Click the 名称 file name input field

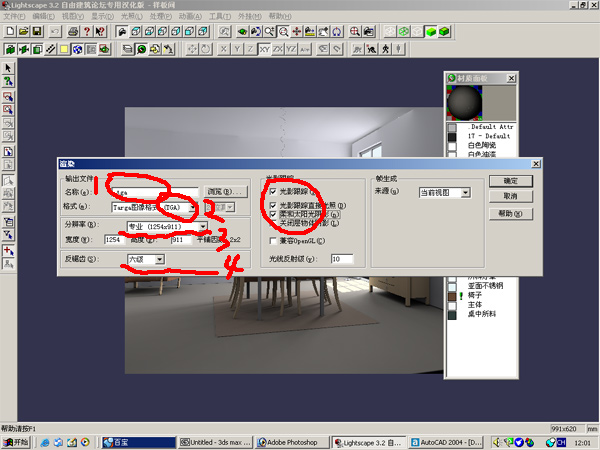[155, 192]
